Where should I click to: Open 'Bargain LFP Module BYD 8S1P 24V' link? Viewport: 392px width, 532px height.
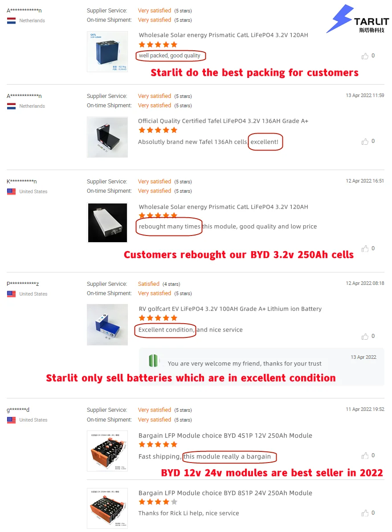pyautogui.click(x=225, y=493)
